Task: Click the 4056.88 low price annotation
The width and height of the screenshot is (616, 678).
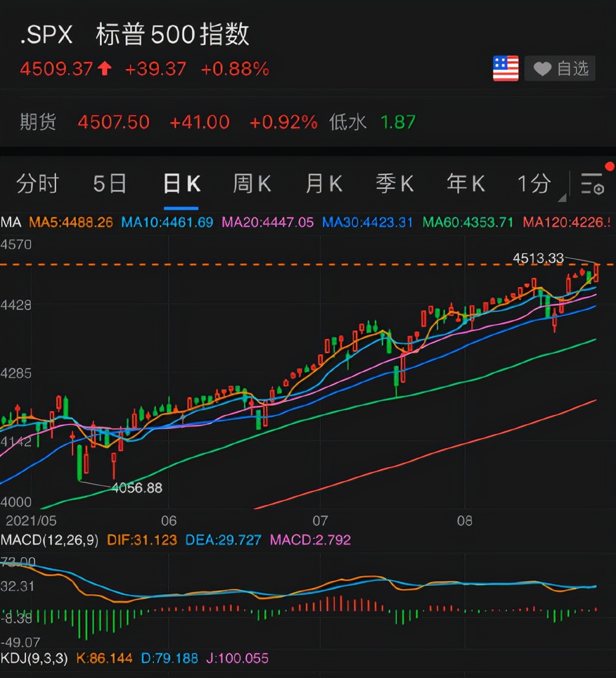Action: 137,488
